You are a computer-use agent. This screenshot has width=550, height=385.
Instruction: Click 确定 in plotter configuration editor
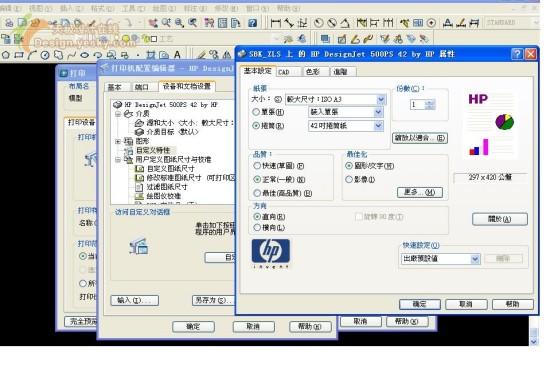coord(193,327)
